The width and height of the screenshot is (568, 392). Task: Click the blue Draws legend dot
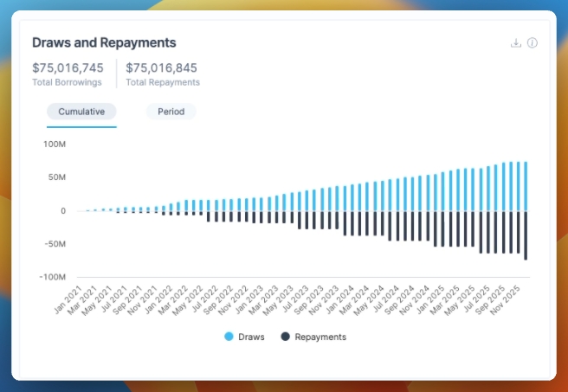coord(229,337)
